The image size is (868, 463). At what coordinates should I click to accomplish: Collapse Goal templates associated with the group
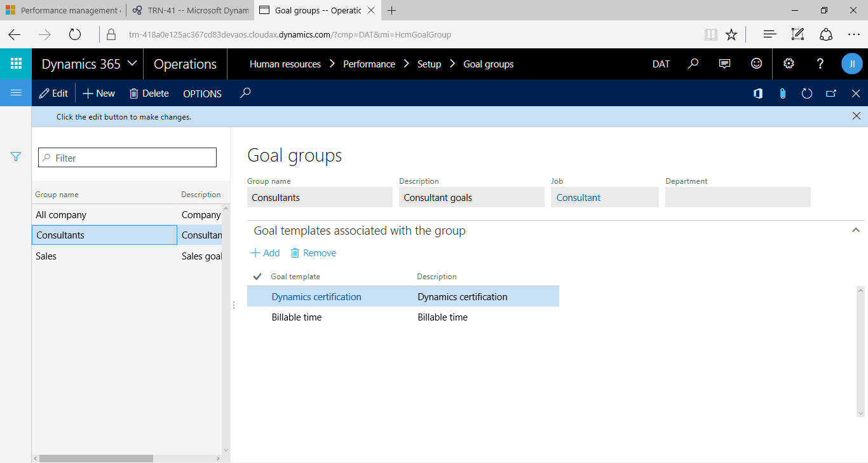(x=855, y=230)
